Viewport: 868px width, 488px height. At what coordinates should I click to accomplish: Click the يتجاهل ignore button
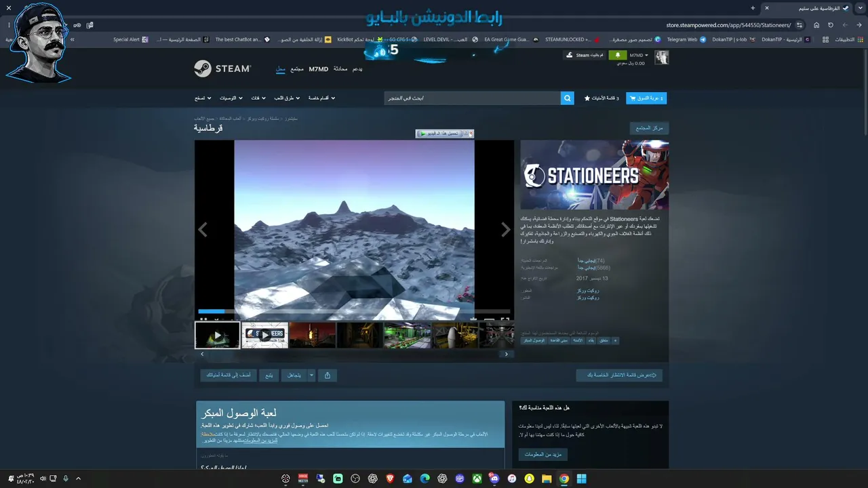click(294, 375)
